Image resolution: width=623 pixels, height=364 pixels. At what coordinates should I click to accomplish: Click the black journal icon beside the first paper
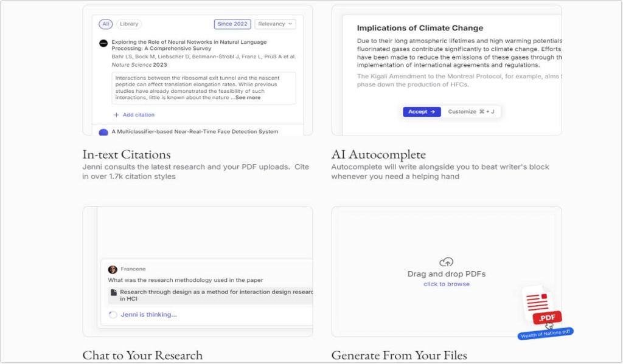coord(103,43)
